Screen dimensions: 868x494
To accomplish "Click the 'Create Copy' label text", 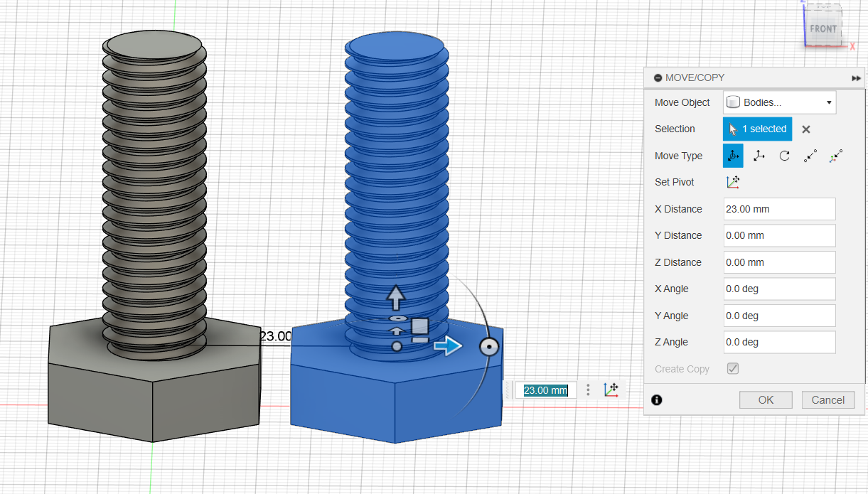I will [x=682, y=369].
